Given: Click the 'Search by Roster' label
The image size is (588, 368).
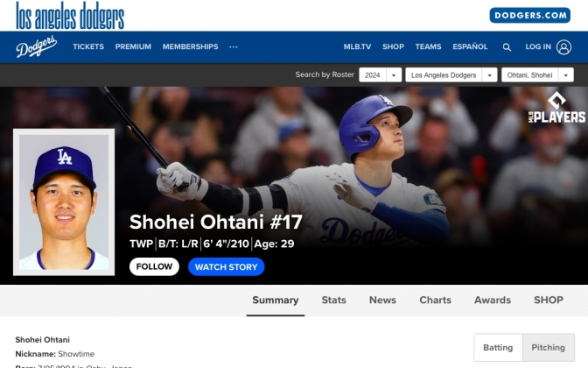Looking at the screenshot, I should [325, 74].
